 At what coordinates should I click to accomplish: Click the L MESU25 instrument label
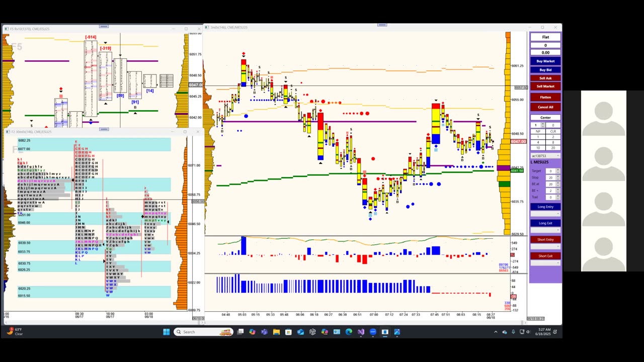(x=540, y=162)
